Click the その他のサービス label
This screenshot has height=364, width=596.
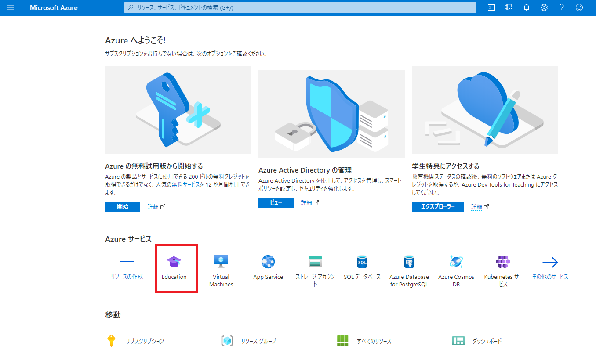pyautogui.click(x=550, y=277)
